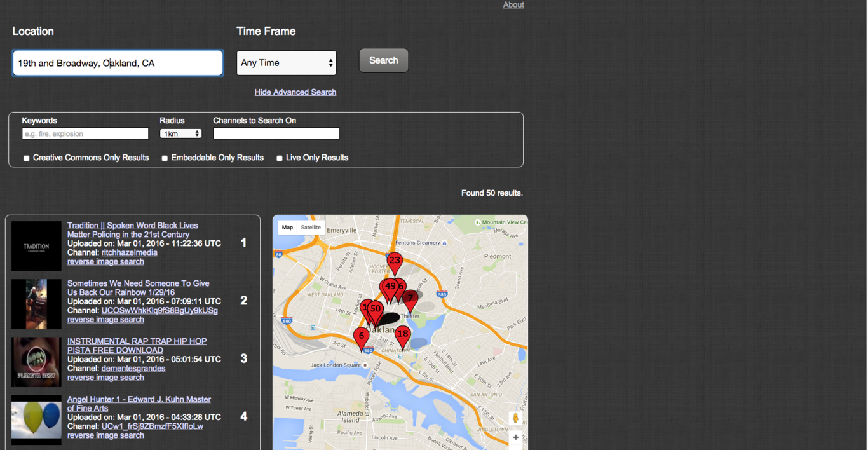The width and height of the screenshot is (868, 450).
Task: Enable Live Only Results checkbox
Action: pyautogui.click(x=280, y=158)
